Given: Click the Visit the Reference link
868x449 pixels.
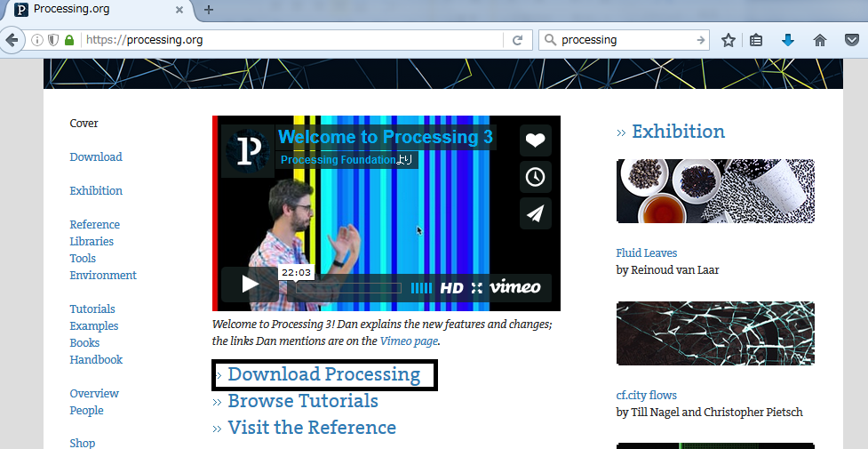Looking at the screenshot, I should coord(312,428).
